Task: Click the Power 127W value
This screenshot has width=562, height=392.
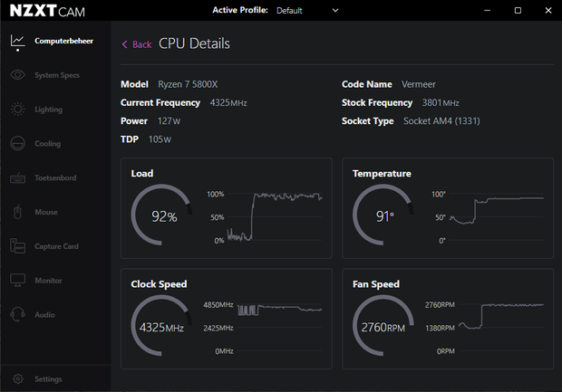Action: 169,121
